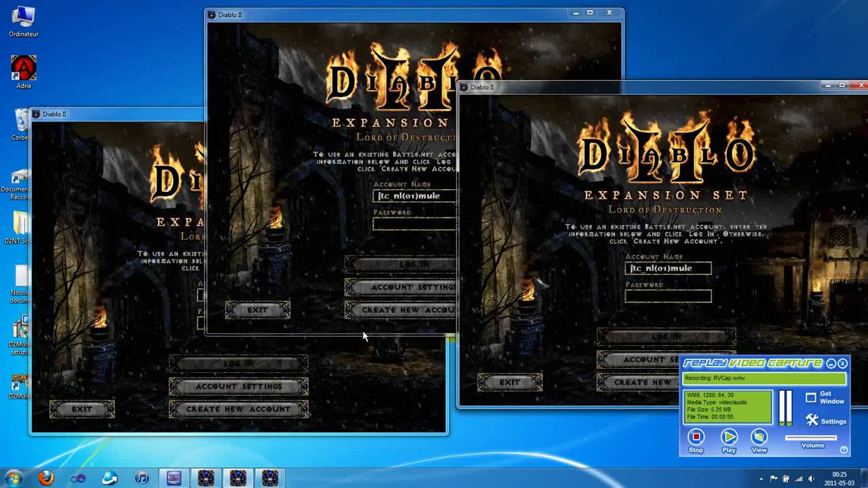Click the help question mark in Replay Video Capture
Image resolution: width=868 pixels, height=488 pixels.
pos(844,449)
